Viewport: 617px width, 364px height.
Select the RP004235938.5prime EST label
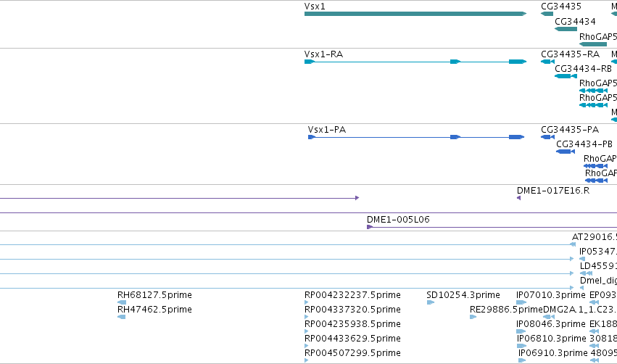(x=352, y=324)
